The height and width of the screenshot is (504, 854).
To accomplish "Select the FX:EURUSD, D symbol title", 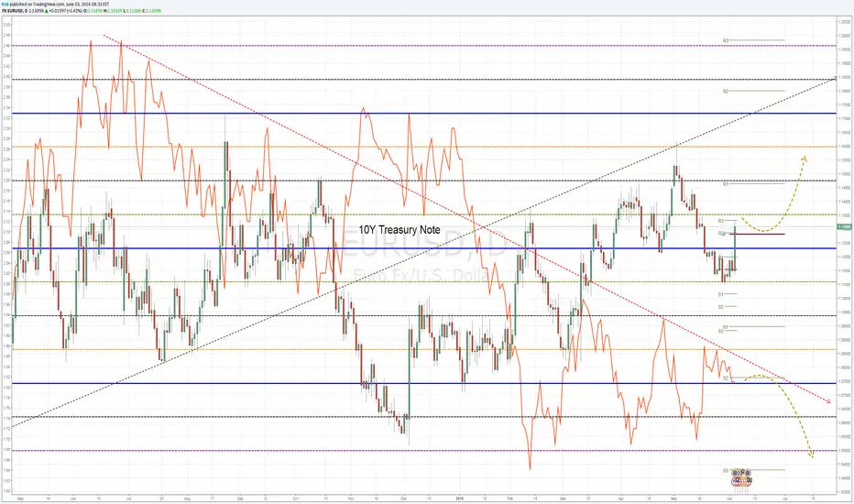I will coord(15,10).
